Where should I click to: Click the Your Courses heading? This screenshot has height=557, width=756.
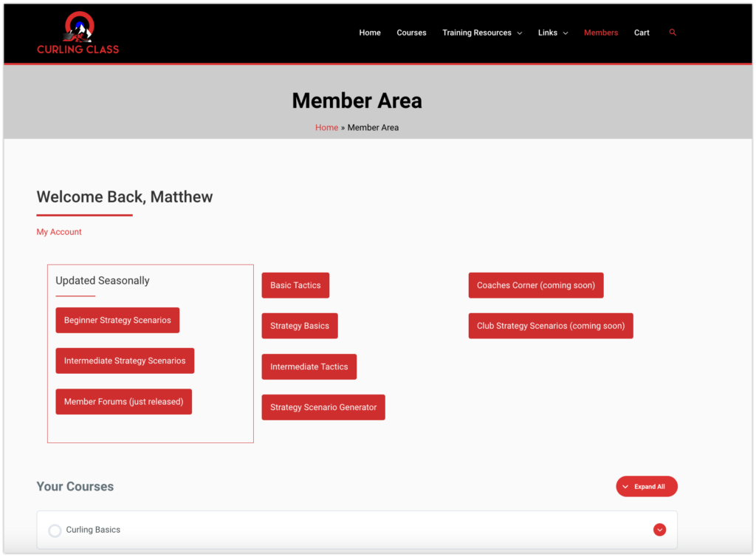pos(75,487)
